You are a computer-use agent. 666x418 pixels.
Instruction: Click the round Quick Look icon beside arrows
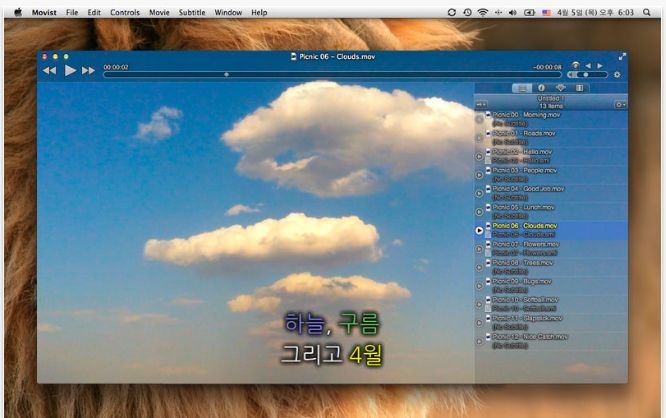tap(576, 65)
